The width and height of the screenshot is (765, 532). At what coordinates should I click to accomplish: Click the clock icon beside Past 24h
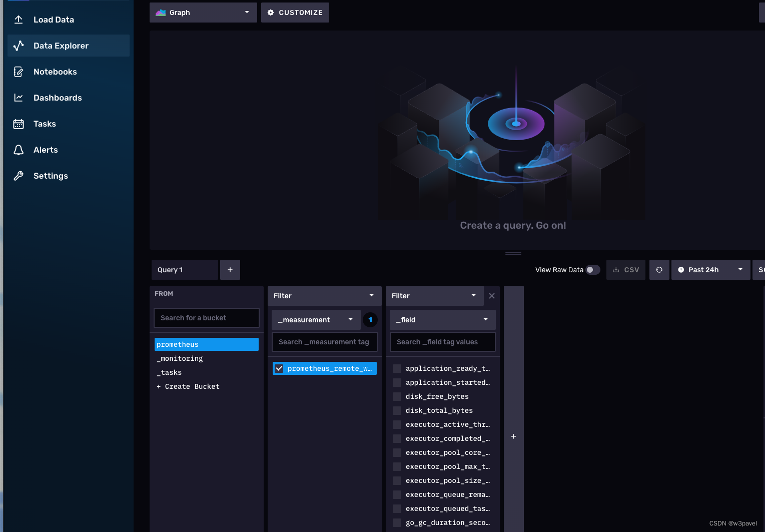point(680,269)
